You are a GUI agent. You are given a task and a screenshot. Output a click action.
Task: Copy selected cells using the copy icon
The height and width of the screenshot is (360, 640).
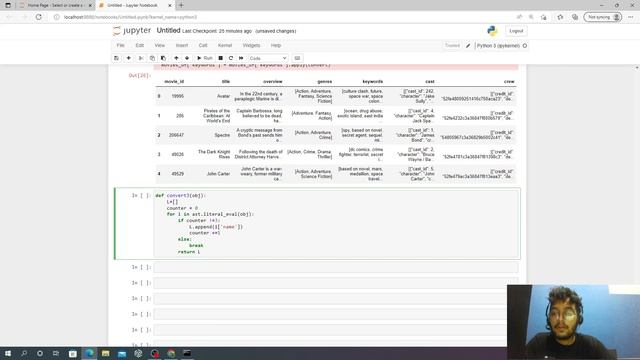(152, 58)
